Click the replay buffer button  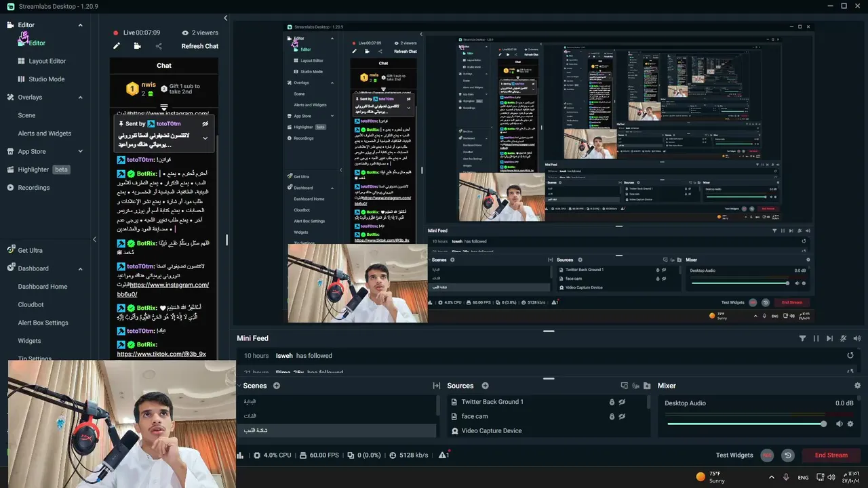pos(787,455)
